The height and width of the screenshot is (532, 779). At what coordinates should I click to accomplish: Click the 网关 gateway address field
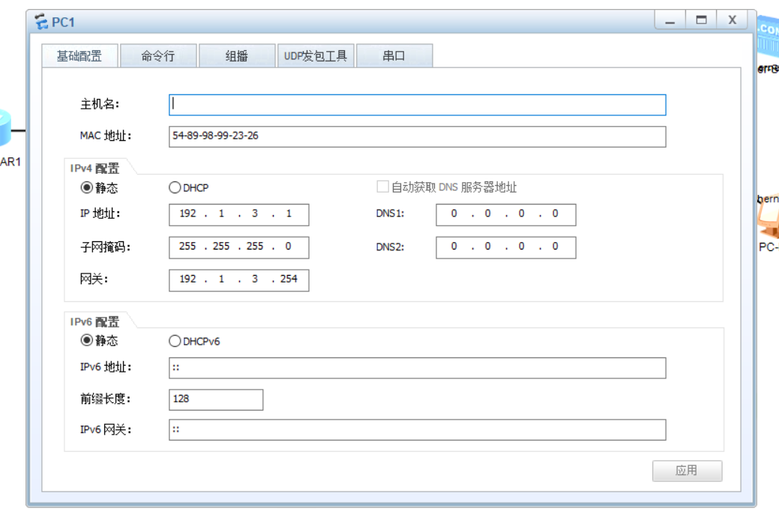tap(238, 280)
